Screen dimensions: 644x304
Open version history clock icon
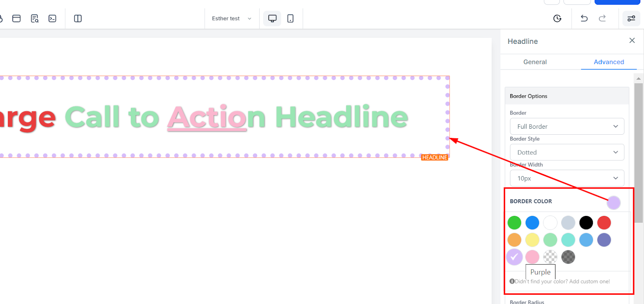pos(557,18)
